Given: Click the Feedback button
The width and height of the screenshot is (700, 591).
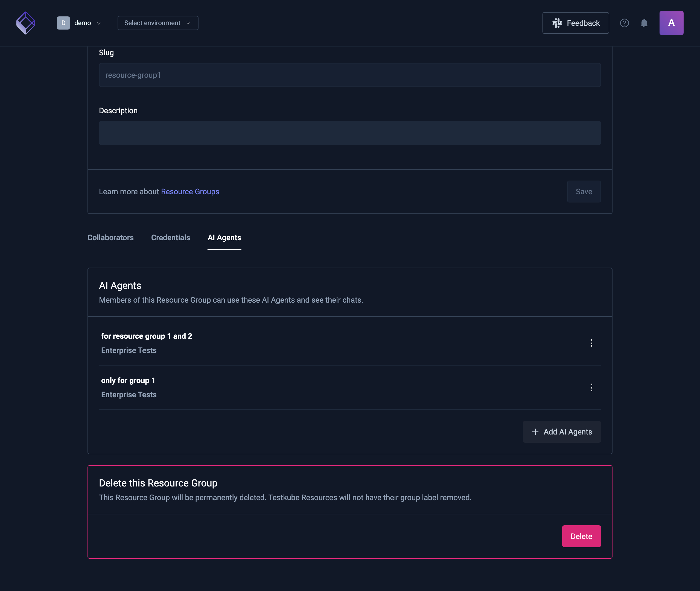Looking at the screenshot, I should (576, 23).
